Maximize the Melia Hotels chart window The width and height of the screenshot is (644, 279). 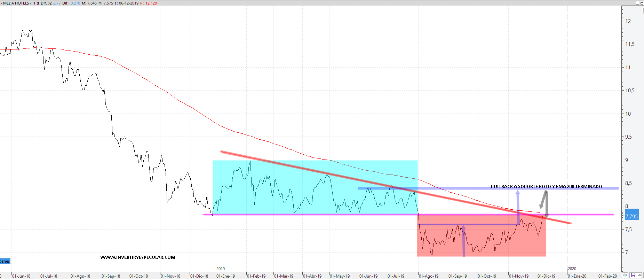[642, 3]
